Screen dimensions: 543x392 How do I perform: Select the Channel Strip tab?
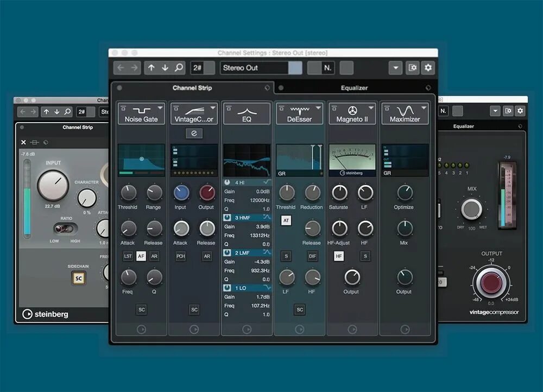pyautogui.click(x=193, y=88)
